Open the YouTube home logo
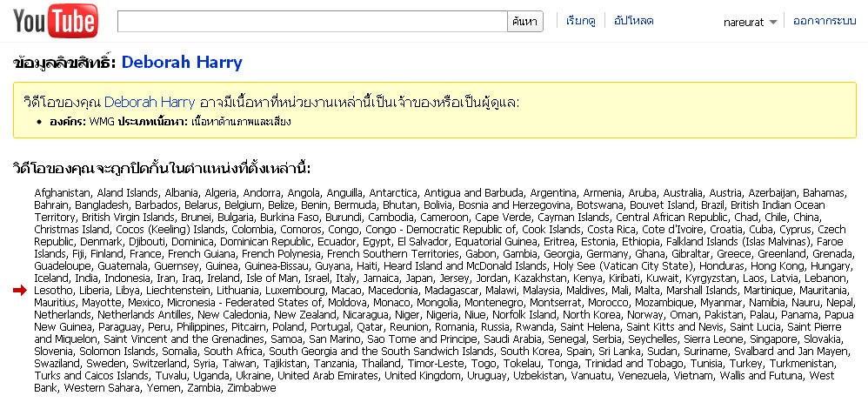This screenshot has width=868, height=409. pyautogui.click(x=56, y=21)
